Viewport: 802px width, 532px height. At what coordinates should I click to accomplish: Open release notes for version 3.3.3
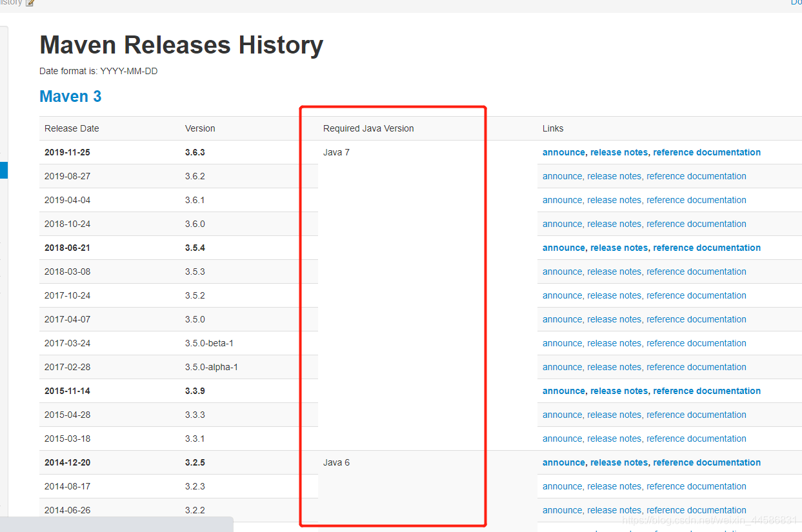coord(614,415)
